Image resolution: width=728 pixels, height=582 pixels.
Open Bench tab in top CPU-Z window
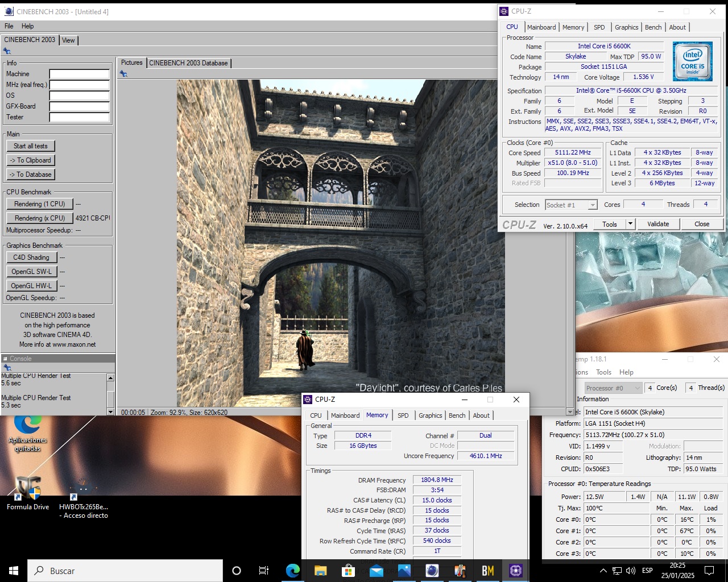pos(653,27)
